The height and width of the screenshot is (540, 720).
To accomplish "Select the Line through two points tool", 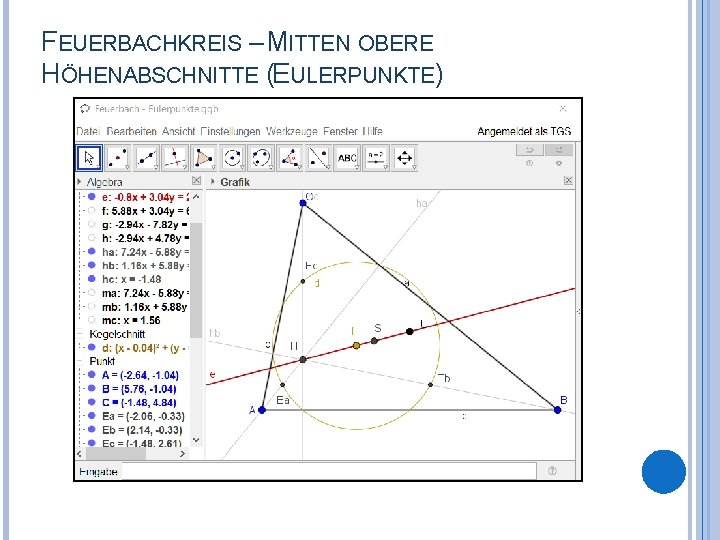I will (146, 158).
